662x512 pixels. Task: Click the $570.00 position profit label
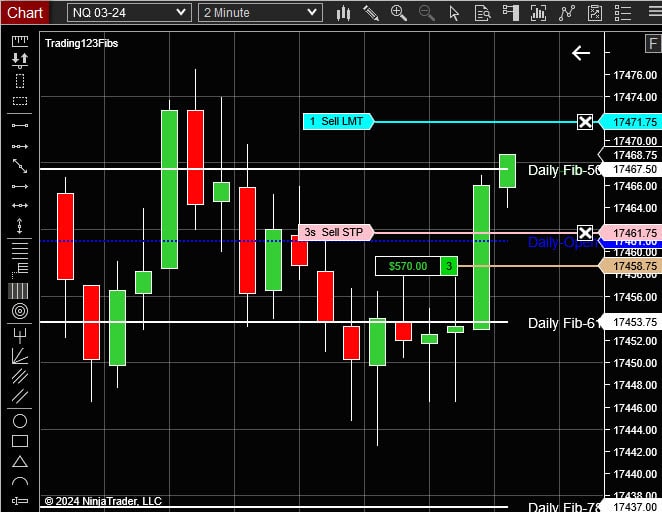pos(408,266)
